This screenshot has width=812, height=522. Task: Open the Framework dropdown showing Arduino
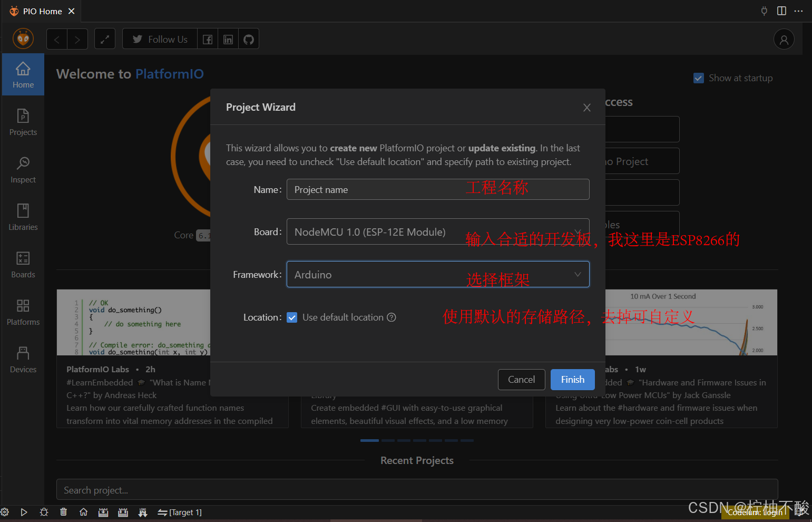tap(438, 274)
